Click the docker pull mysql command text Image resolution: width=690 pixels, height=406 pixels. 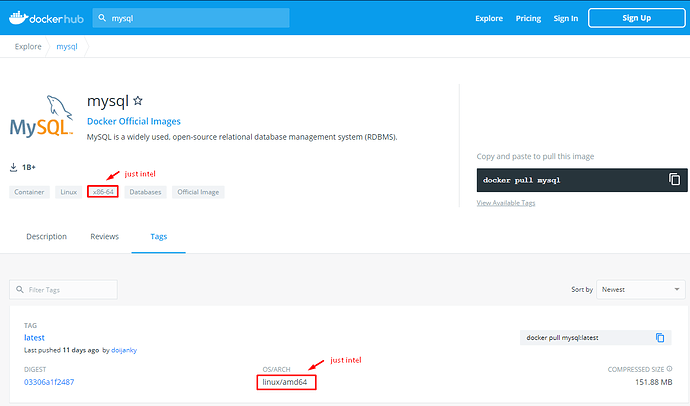click(521, 180)
